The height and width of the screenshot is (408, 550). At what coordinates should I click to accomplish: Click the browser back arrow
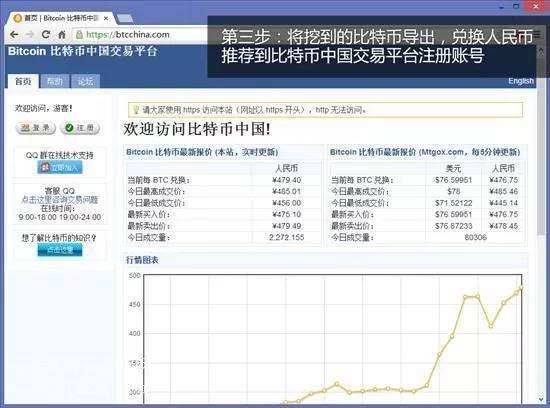(x=14, y=34)
